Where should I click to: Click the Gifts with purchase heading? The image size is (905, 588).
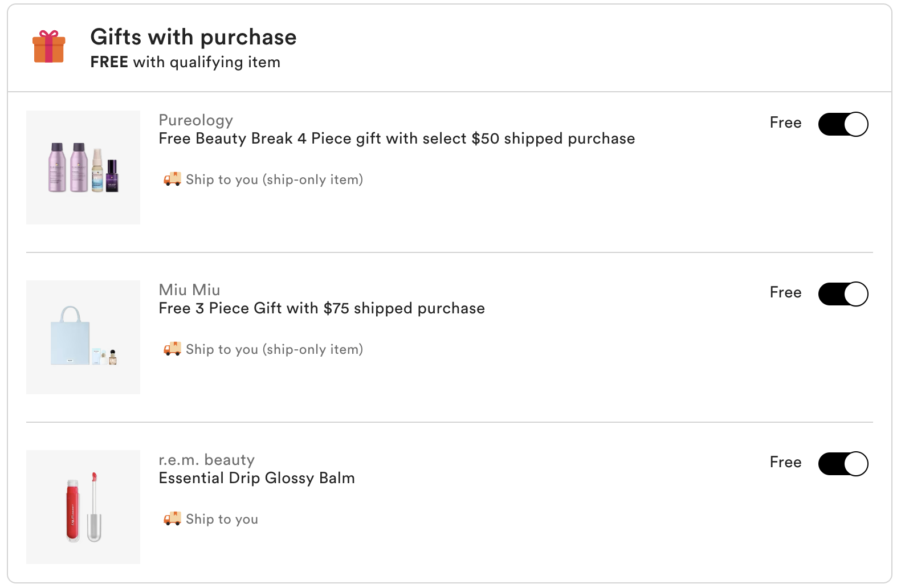(x=193, y=37)
